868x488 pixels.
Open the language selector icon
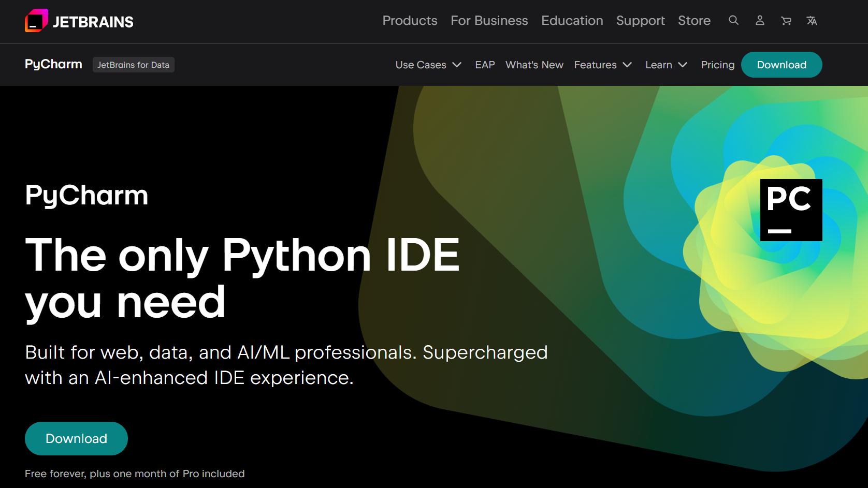pos(812,21)
